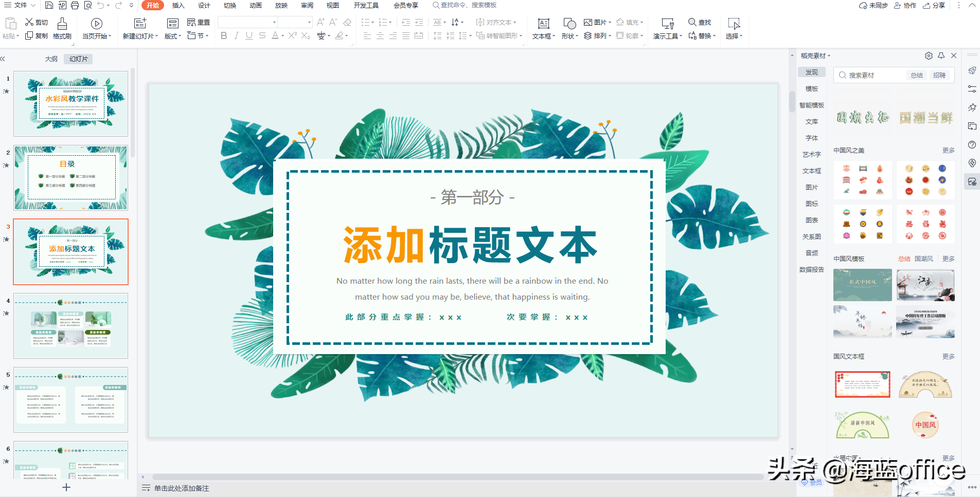Open the properties sliders icon in right sidebar
This screenshot has width=980, height=497.
point(972,89)
